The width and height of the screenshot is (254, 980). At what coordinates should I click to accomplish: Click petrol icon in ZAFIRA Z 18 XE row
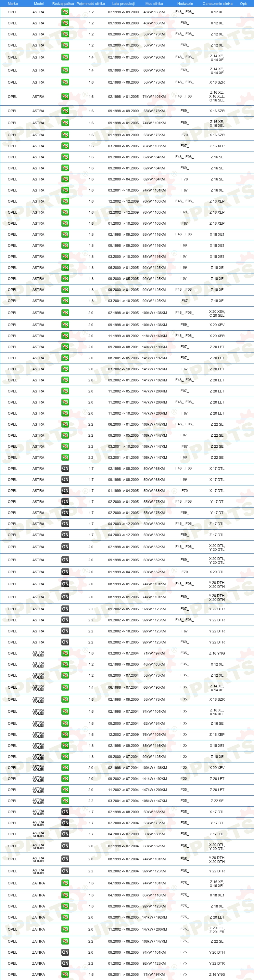pyautogui.click(x=65, y=906)
